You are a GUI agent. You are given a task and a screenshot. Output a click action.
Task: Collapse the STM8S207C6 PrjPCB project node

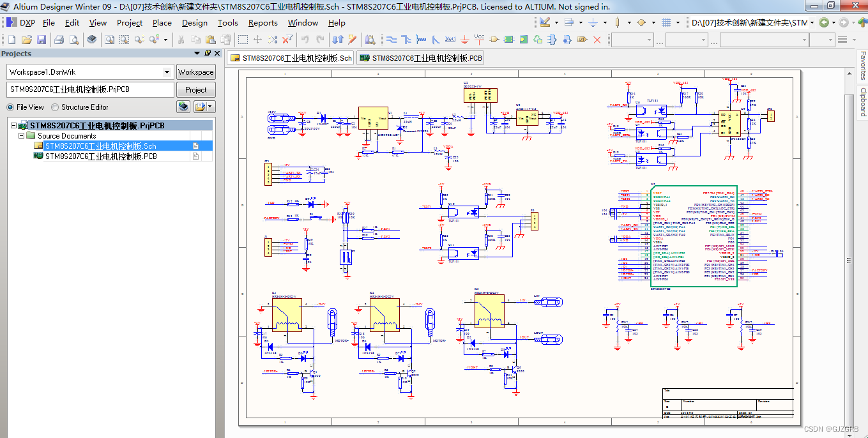tap(14, 126)
